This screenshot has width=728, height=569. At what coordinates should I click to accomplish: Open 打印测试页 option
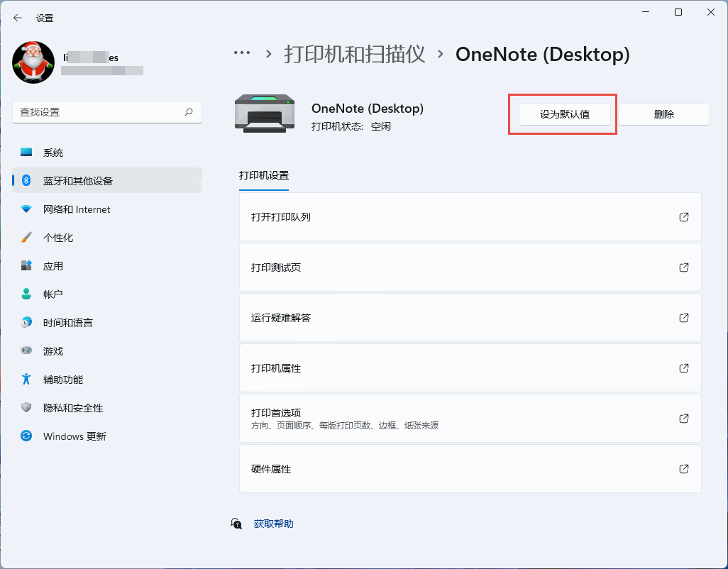click(x=470, y=267)
